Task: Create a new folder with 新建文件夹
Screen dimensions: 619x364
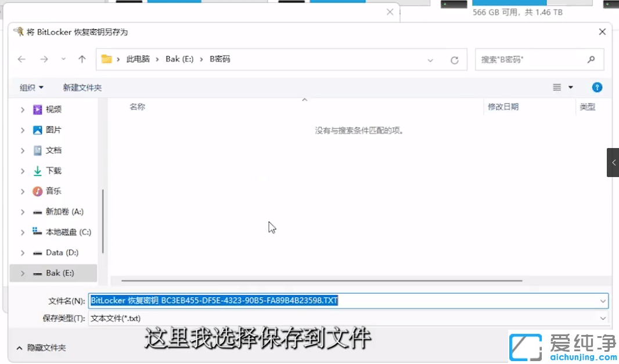Action: (x=82, y=88)
